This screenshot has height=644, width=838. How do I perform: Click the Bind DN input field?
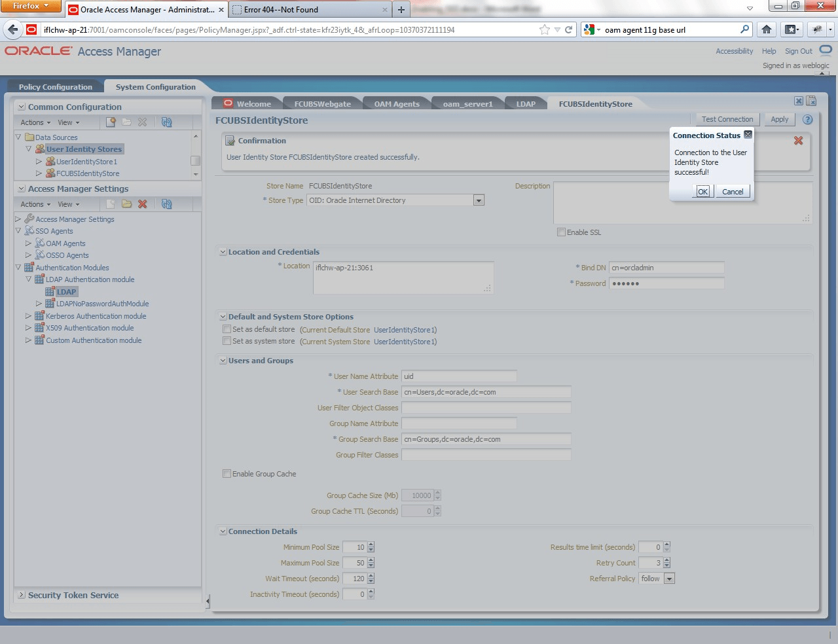pyautogui.click(x=666, y=268)
